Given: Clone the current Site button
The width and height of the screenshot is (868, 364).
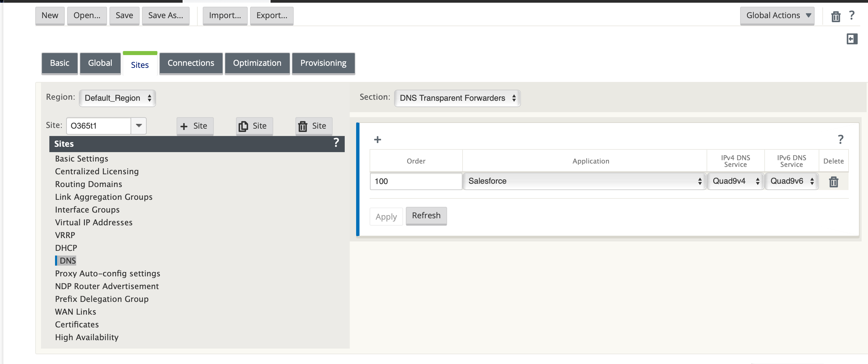Looking at the screenshot, I should pyautogui.click(x=254, y=126).
